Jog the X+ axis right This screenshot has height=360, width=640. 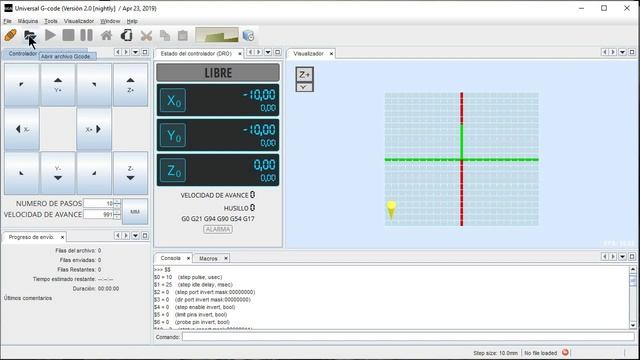click(x=94, y=129)
